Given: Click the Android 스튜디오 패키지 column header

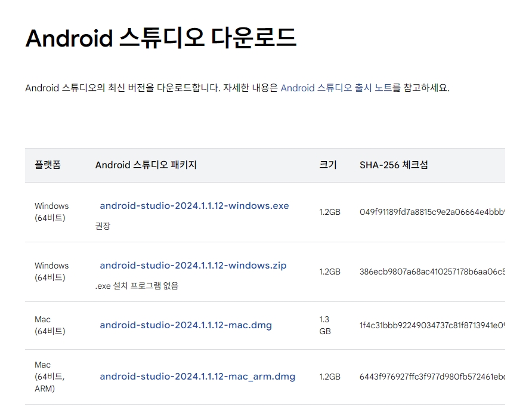Looking at the screenshot, I should pyautogui.click(x=146, y=165).
